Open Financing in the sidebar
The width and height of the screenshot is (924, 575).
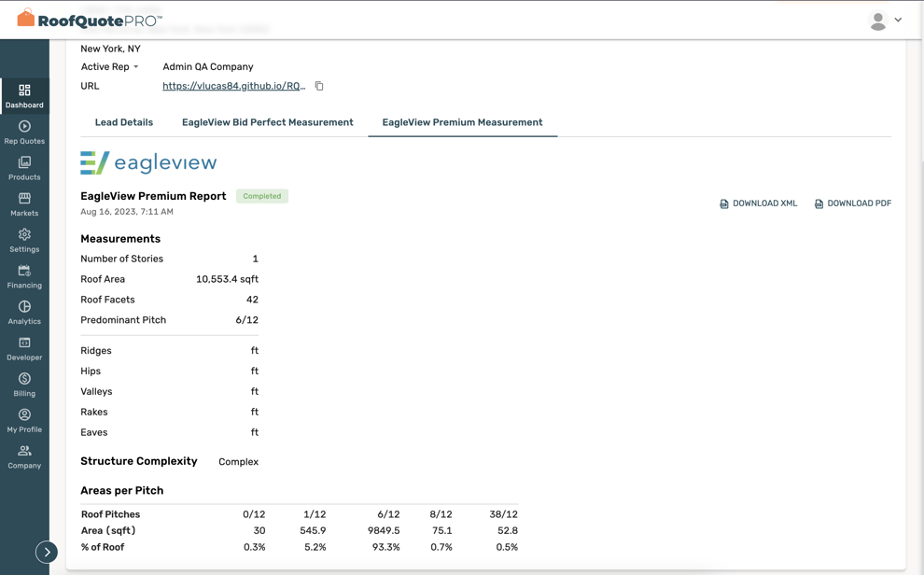(24, 276)
